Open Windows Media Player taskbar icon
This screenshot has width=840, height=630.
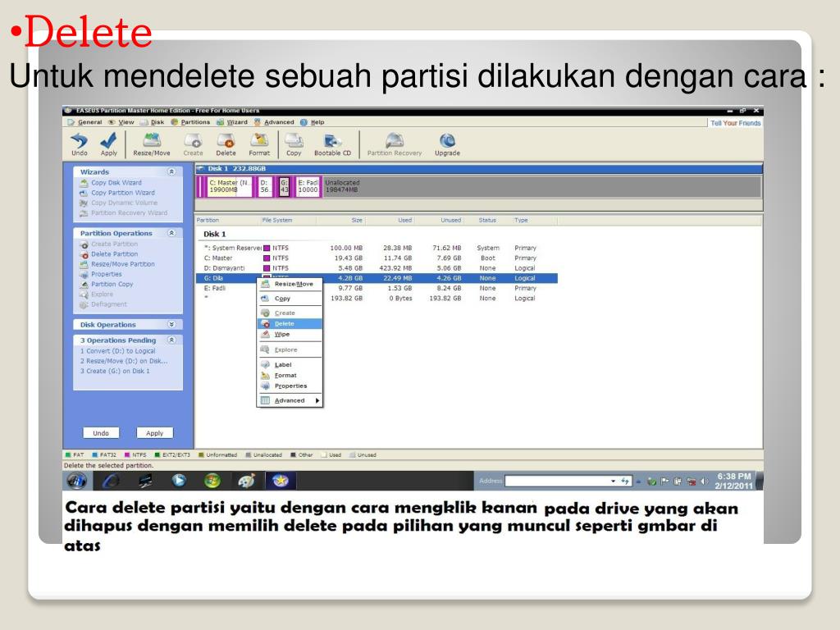[179, 481]
